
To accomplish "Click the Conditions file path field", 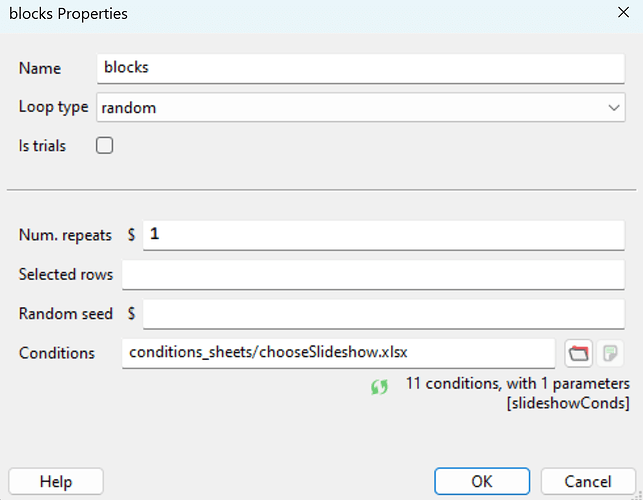I will pos(338,353).
